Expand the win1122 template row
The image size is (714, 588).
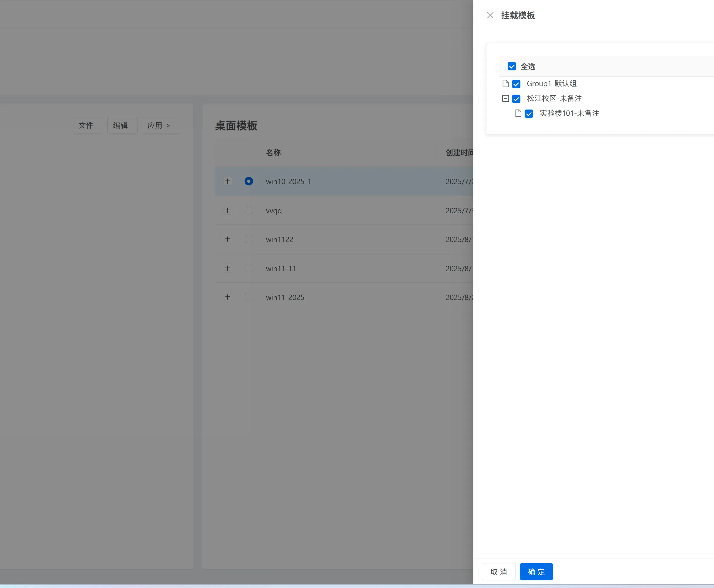228,239
